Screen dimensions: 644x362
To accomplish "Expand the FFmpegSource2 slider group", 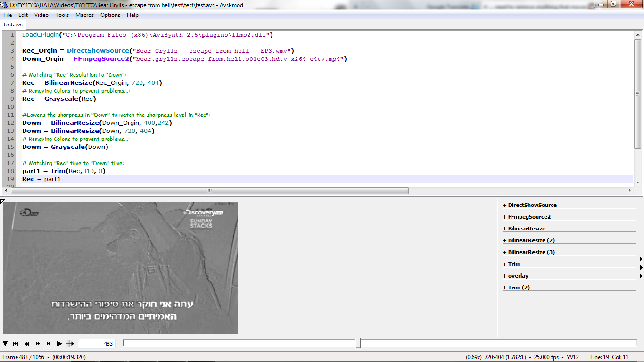I will pos(527,217).
